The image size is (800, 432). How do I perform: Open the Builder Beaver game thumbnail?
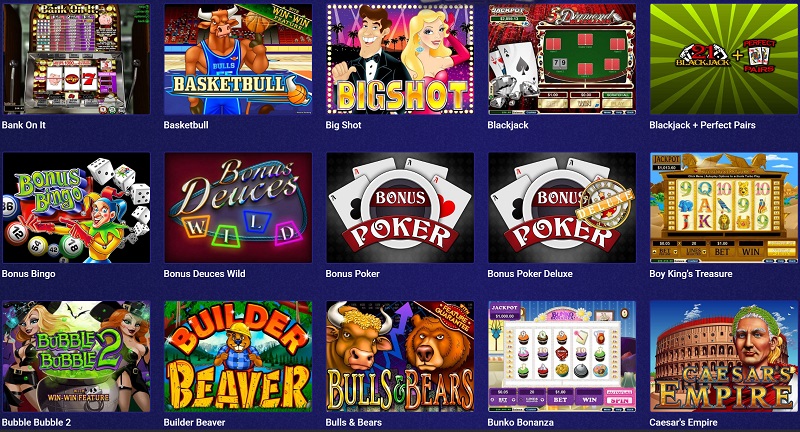pyautogui.click(x=238, y=356)
